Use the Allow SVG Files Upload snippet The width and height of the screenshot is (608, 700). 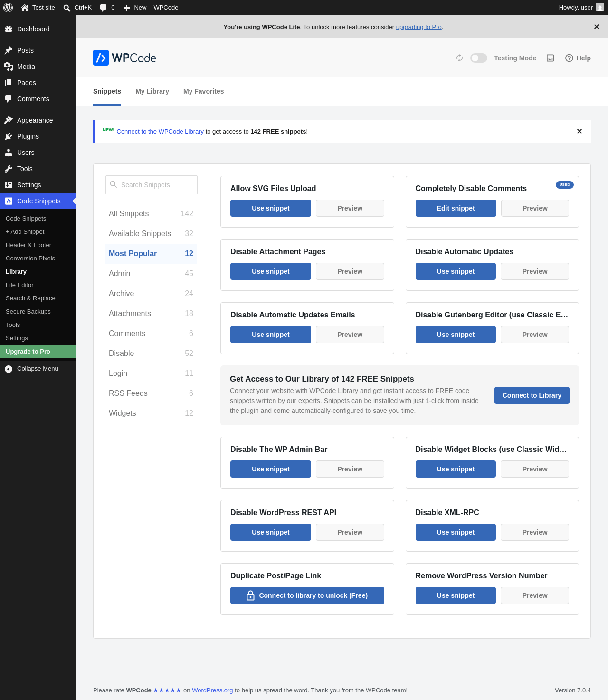tap(271, 208)
